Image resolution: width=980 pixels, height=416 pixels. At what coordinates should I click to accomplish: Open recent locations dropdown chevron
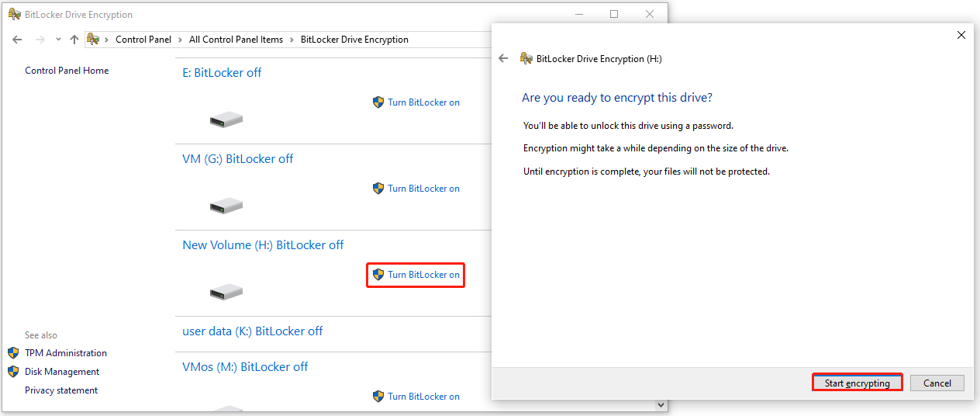tap(58, 40)
